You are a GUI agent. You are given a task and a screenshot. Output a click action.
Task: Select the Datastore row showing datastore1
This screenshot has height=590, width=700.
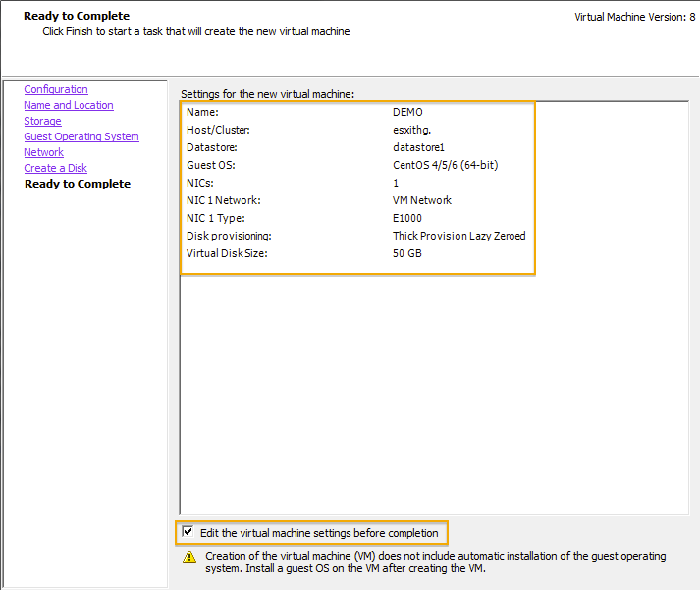(x=357, y=147)
